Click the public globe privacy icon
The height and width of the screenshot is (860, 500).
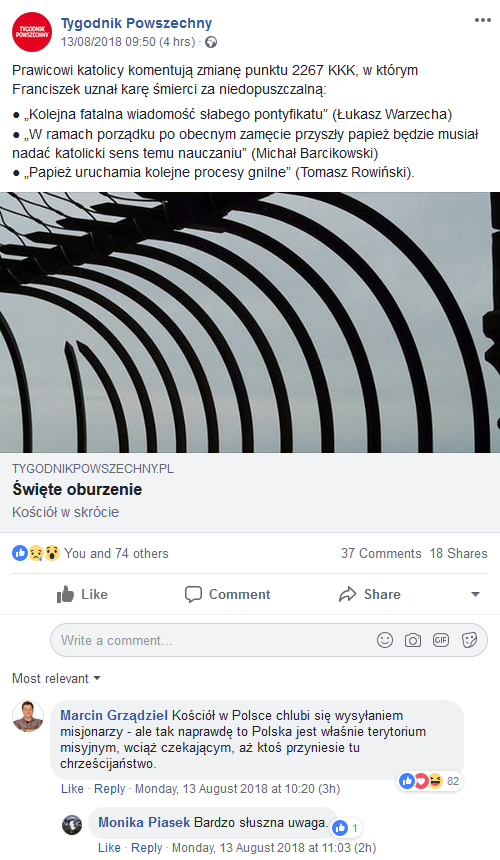(211, 42)
